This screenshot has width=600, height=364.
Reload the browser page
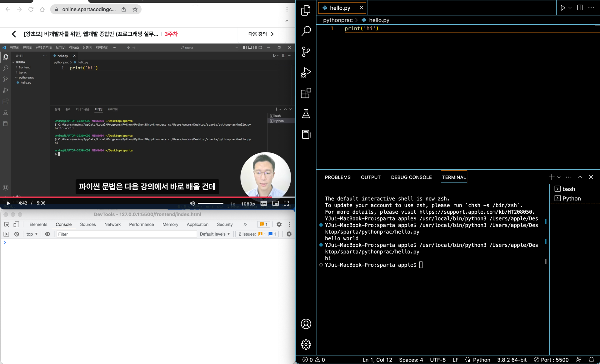point(31,9)
